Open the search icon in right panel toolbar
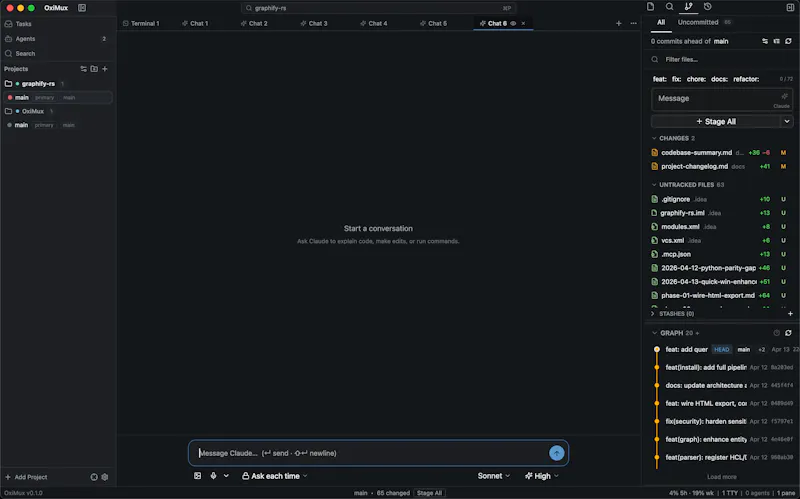This screenshot has height=499, width=800. point(669,7)
